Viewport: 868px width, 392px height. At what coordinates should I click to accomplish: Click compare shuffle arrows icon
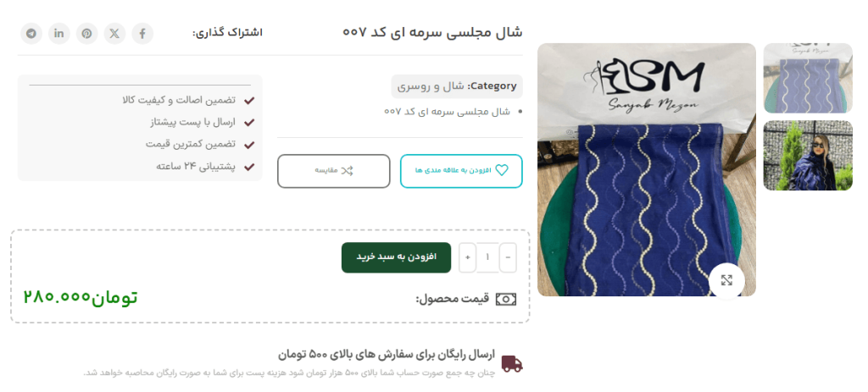(347, 170)
